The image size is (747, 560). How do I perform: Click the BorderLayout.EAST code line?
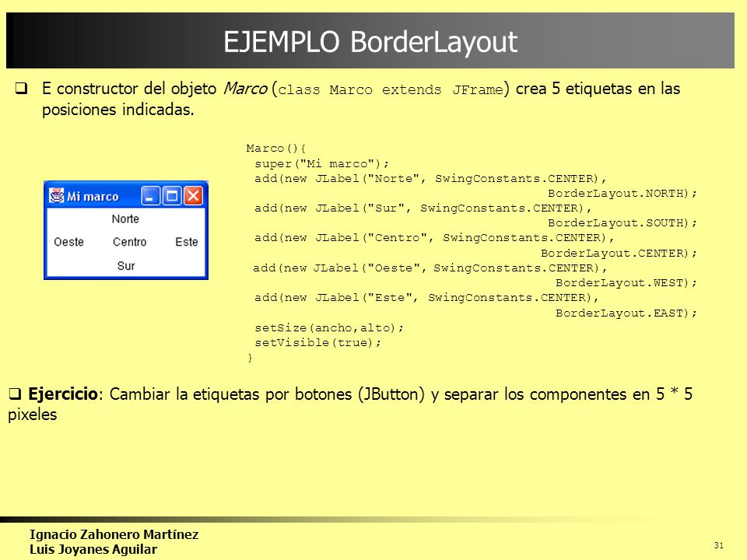[x=626, y=313]
